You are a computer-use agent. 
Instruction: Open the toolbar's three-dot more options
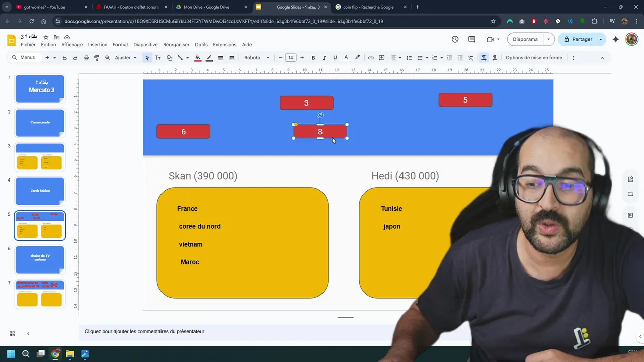coord(573,58)
